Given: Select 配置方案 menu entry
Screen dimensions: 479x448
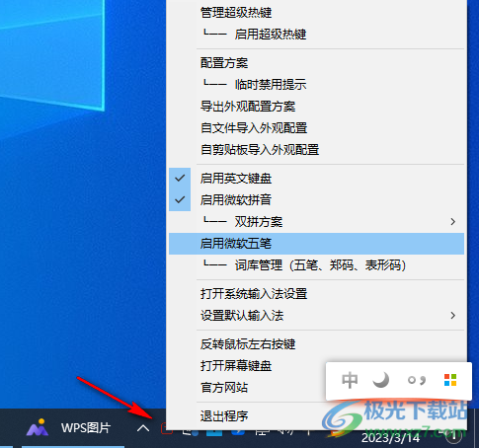Looking at the screenshot, I should 316,63.
